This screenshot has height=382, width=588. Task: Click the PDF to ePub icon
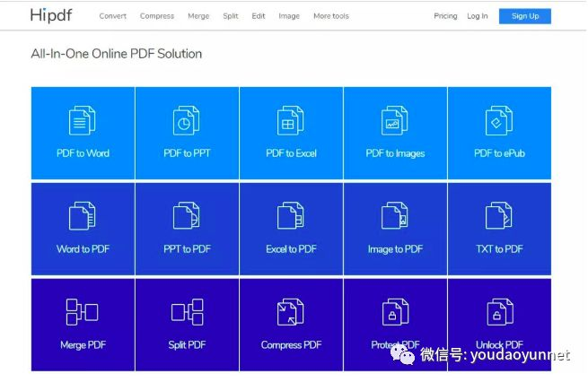499,120
